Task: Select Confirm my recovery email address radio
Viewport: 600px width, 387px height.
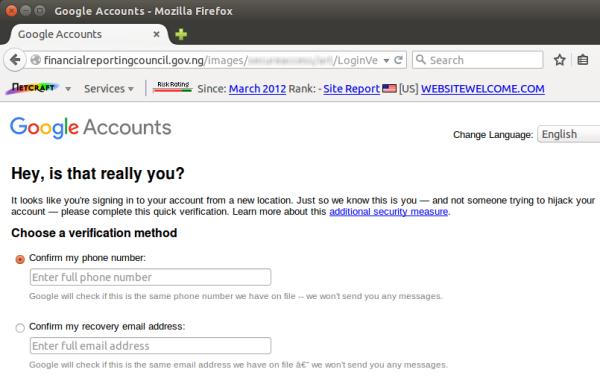Action: point(20,328)
